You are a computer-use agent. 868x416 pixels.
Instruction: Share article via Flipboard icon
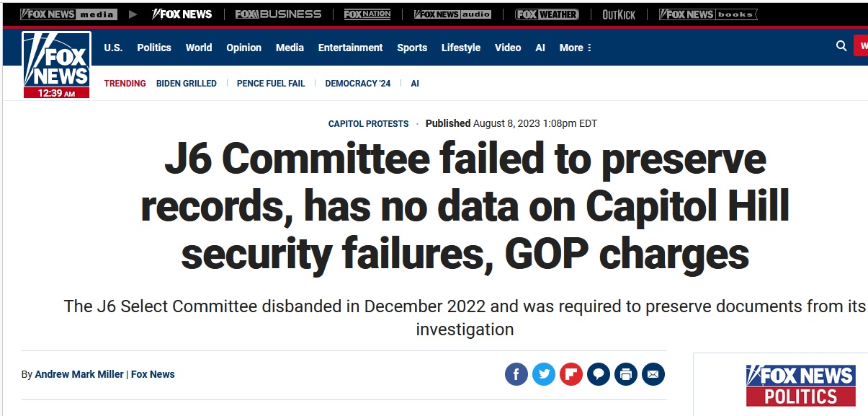point(571,374)
